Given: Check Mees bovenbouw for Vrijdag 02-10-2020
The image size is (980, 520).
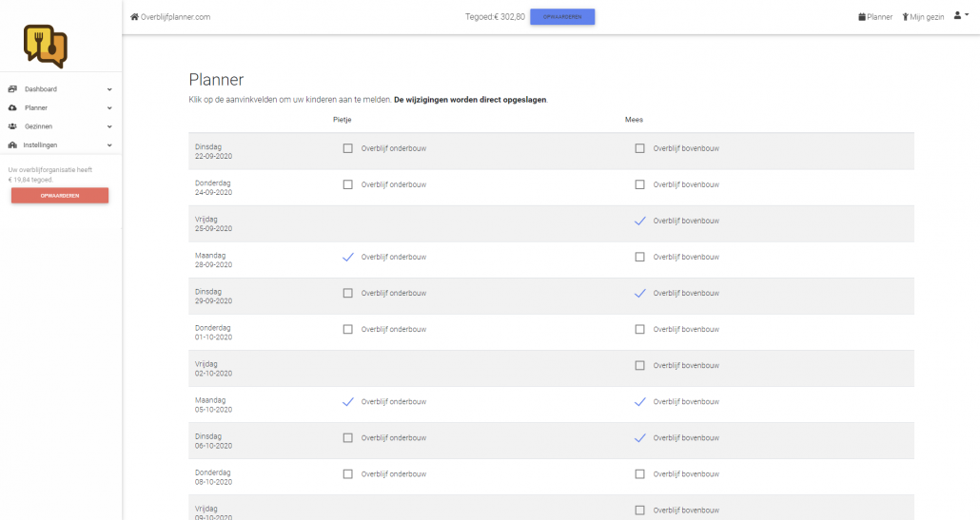Looking at the screenshot, I should (x=639, y=366).
